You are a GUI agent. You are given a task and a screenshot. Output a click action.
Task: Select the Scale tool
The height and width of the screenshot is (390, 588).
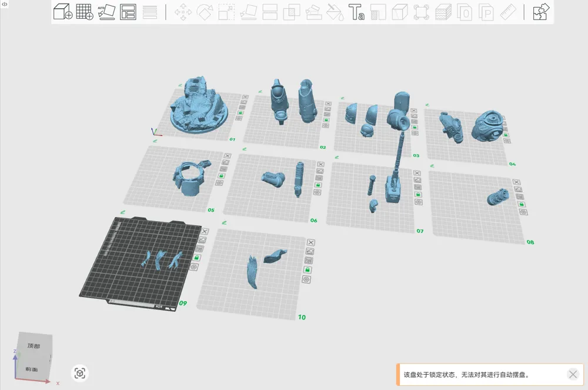coord(226,12)
